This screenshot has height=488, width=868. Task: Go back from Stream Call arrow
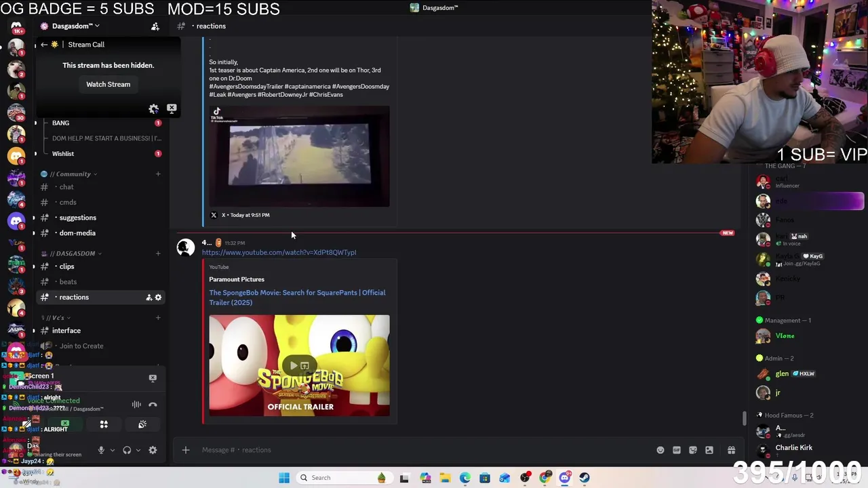44,45
